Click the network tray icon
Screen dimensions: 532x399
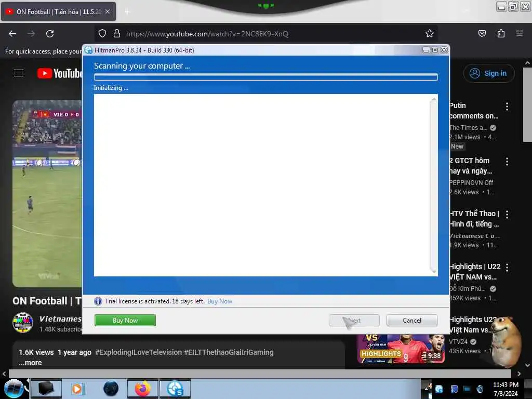pos(467,389)
